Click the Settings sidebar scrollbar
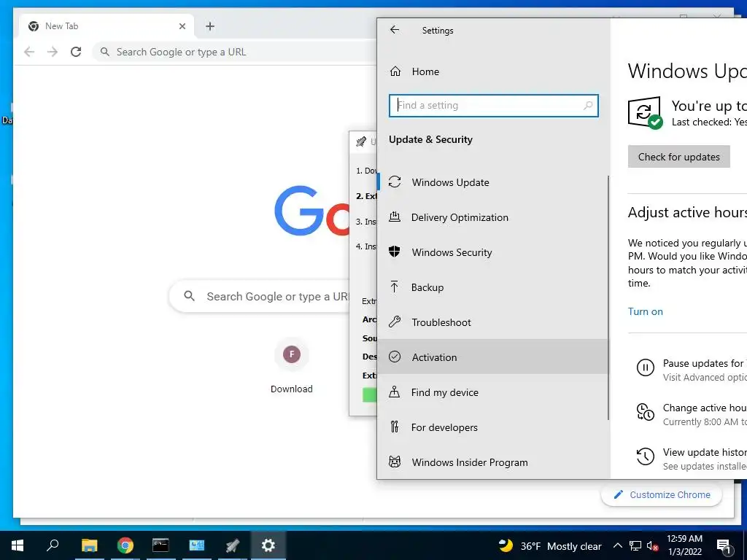 pos(608,297)
